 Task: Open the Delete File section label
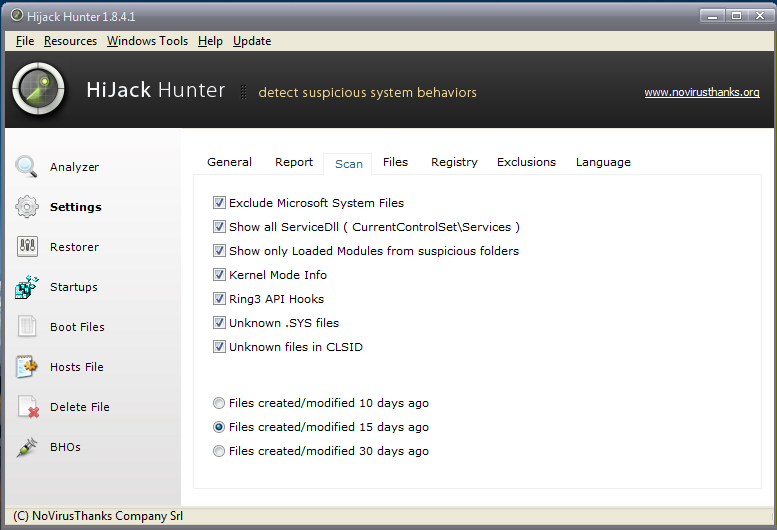[x=80, y=407]
